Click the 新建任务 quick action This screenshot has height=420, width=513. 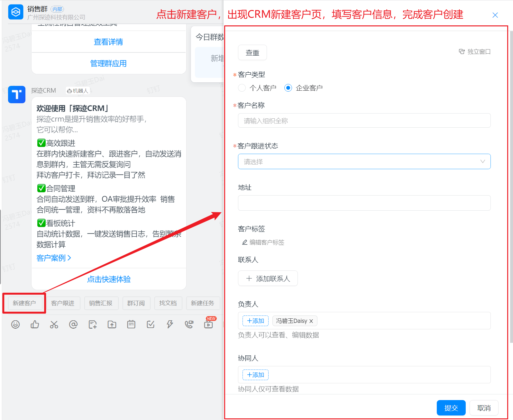[203, 303]
